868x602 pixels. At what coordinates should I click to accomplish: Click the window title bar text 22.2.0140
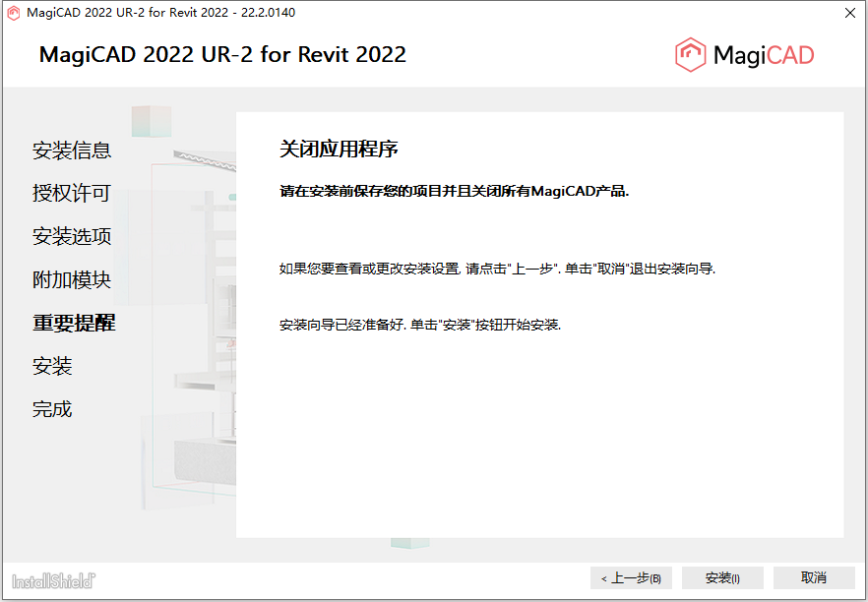tap(268, 13)
